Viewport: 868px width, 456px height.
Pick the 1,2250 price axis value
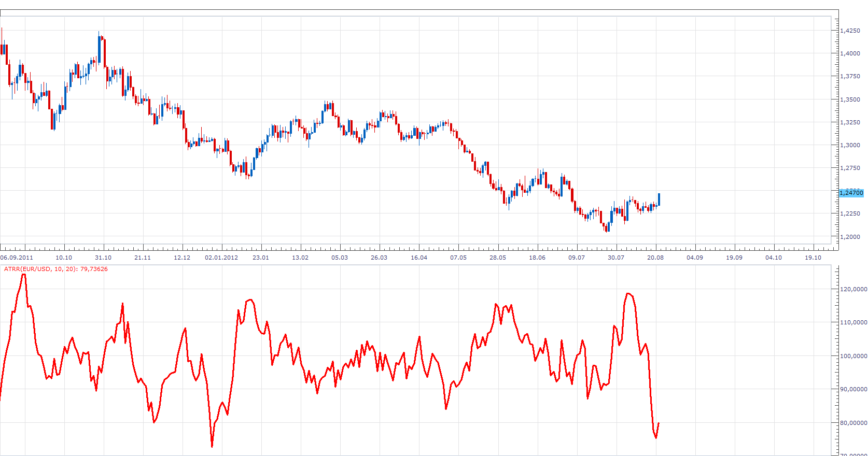[x=850, y=213]
